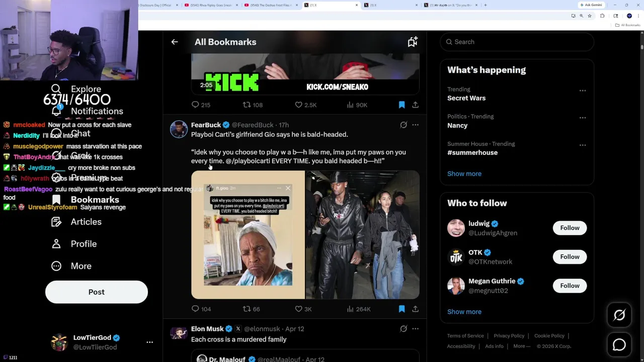
Task: Open the messages floating chat button
Action: click(619, 345)
